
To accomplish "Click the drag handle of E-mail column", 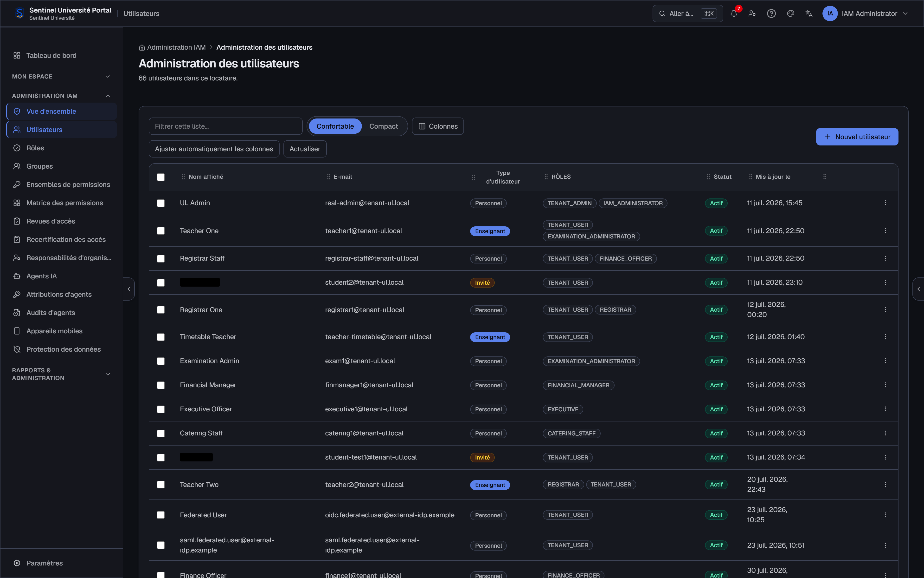I will click(328, 177).
